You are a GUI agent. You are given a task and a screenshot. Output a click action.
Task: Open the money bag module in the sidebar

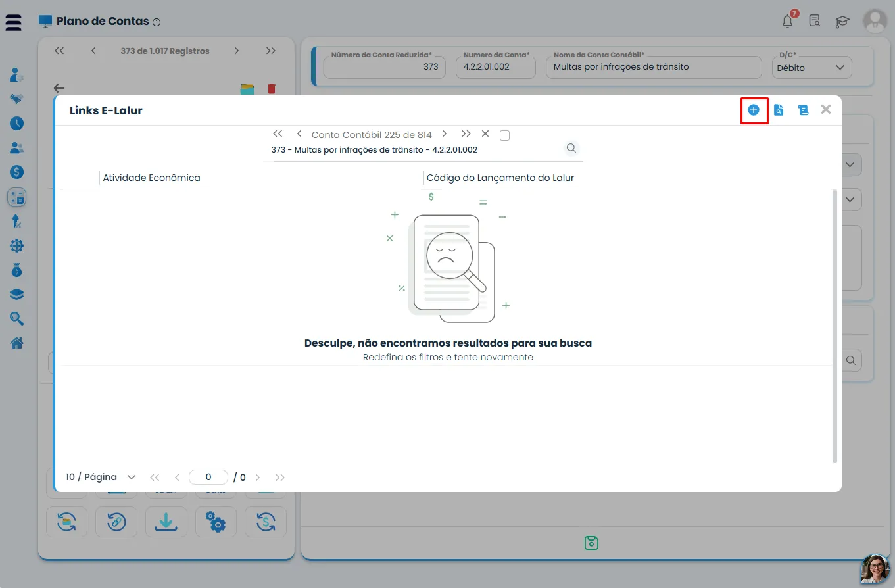click(17, 270)
